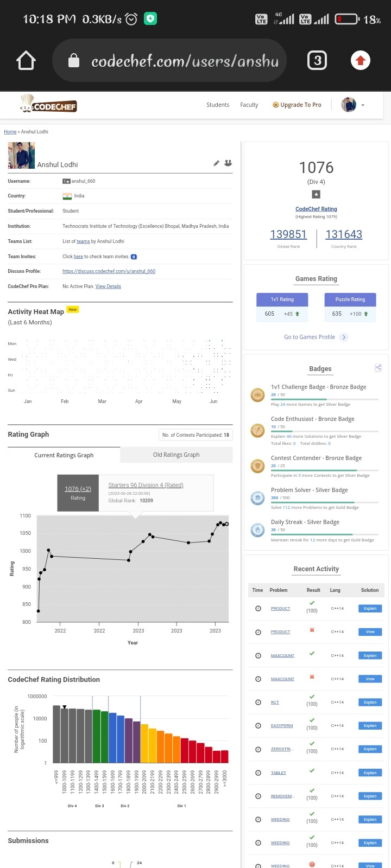The image size is (391, 868).
Task: Click global rank 139851
Action: point(288,234)
